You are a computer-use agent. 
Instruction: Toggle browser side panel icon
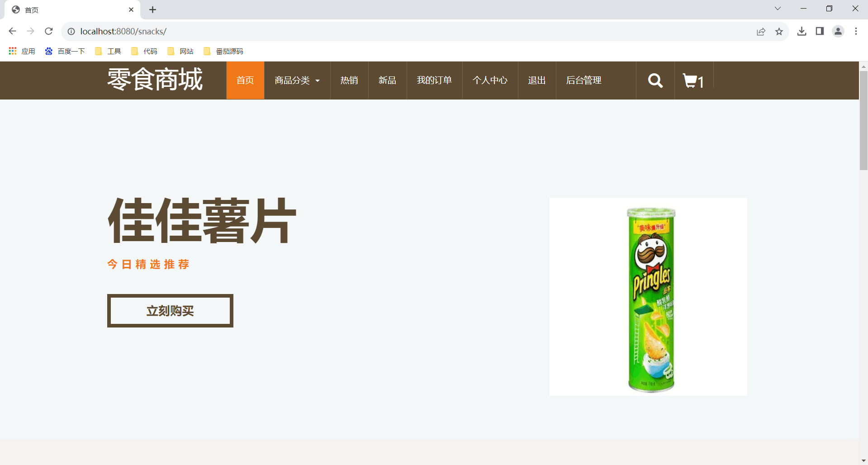(820, 31)
